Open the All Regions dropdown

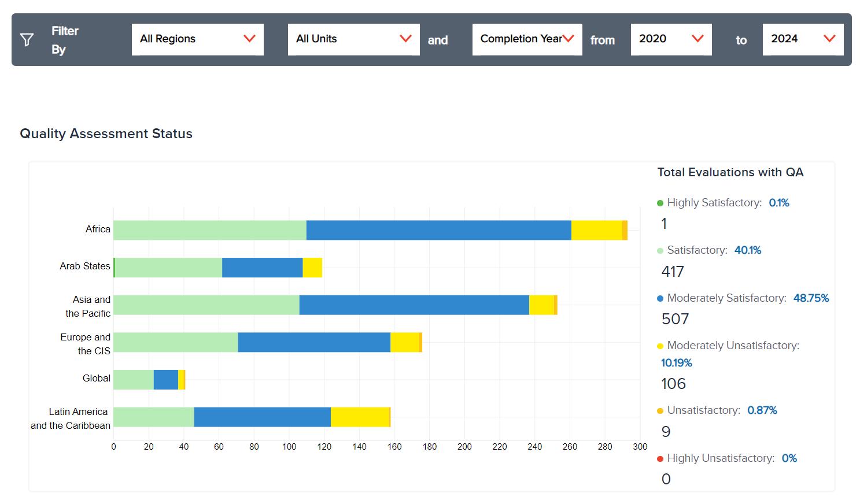198,39
